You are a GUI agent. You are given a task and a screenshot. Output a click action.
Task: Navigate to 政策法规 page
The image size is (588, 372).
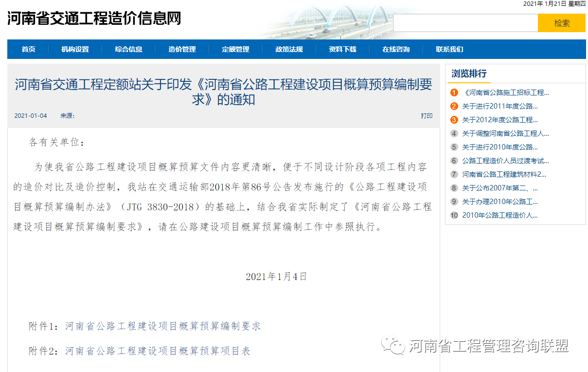[x=289, y=49]
